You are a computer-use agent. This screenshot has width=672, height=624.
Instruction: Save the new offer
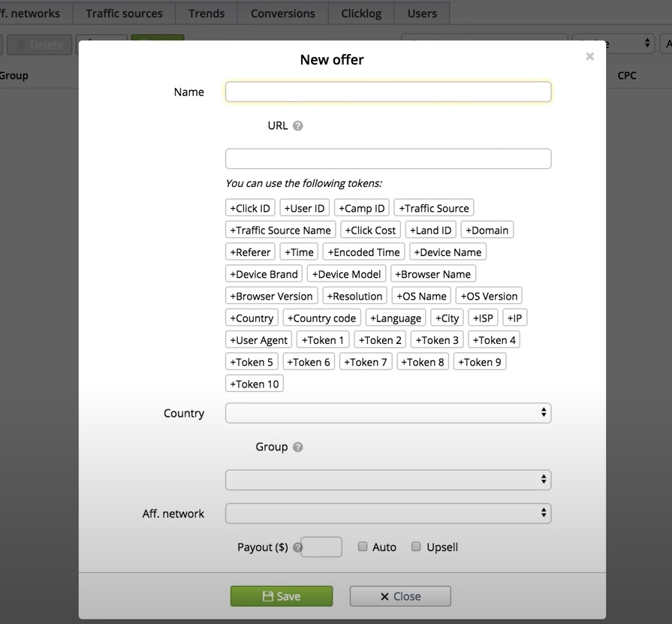point(282,596)
